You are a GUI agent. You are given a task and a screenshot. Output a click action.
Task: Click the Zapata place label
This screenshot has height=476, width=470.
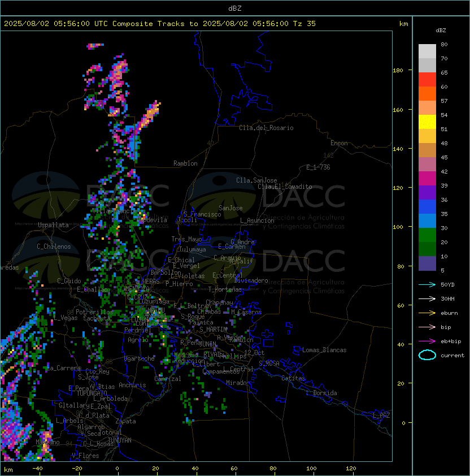[x=125, y=421]
